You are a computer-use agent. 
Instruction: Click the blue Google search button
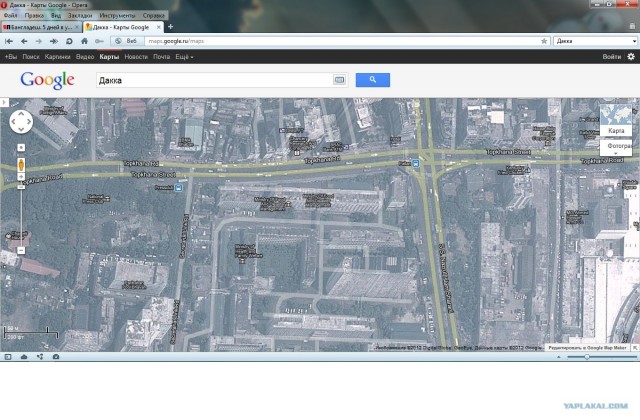click(372, 80)
